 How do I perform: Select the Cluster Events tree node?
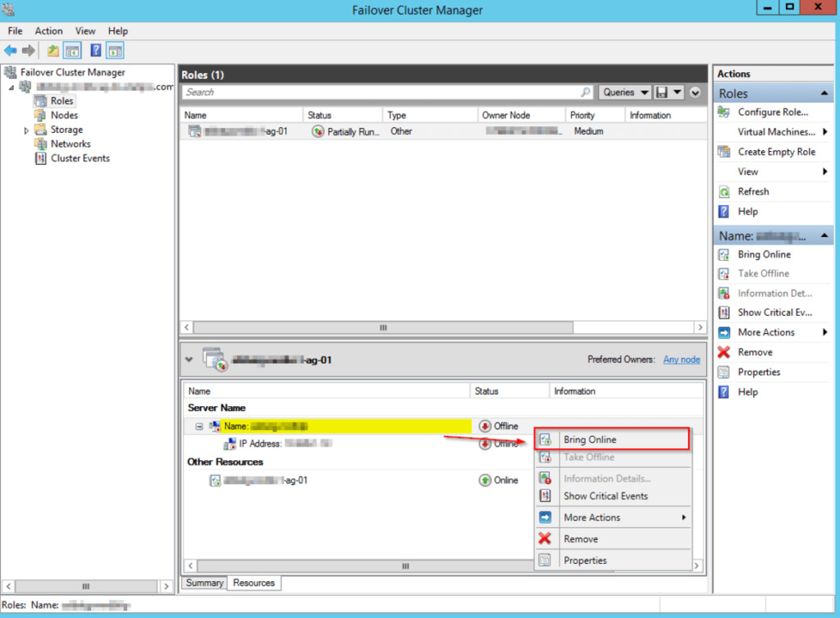[x=80, y=158]
